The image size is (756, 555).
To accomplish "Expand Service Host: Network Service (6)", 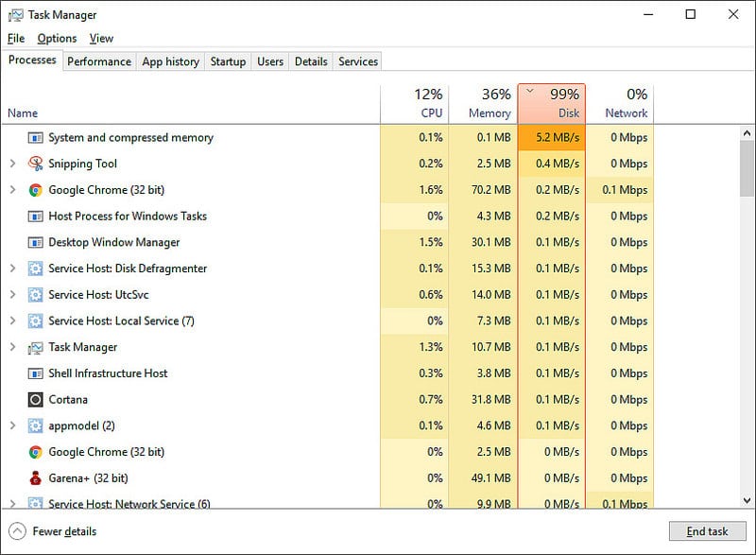I will tap(13, 503).
